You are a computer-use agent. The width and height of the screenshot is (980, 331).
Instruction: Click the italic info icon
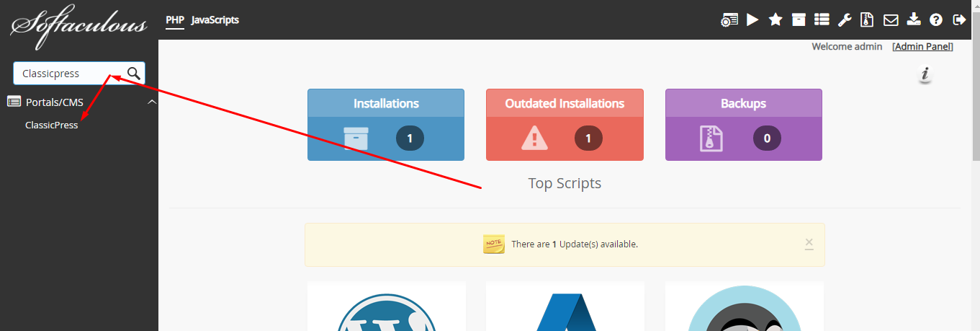926,76
